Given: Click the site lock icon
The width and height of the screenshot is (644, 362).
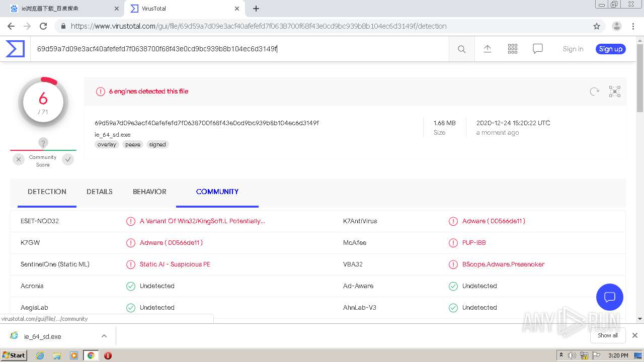Looking at the screenshot, I should point(63,26).
